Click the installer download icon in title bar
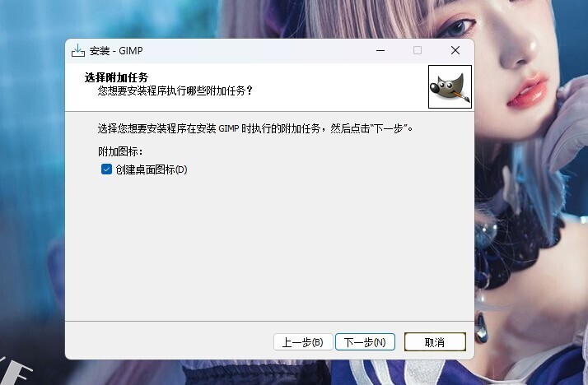 [78, 50]
